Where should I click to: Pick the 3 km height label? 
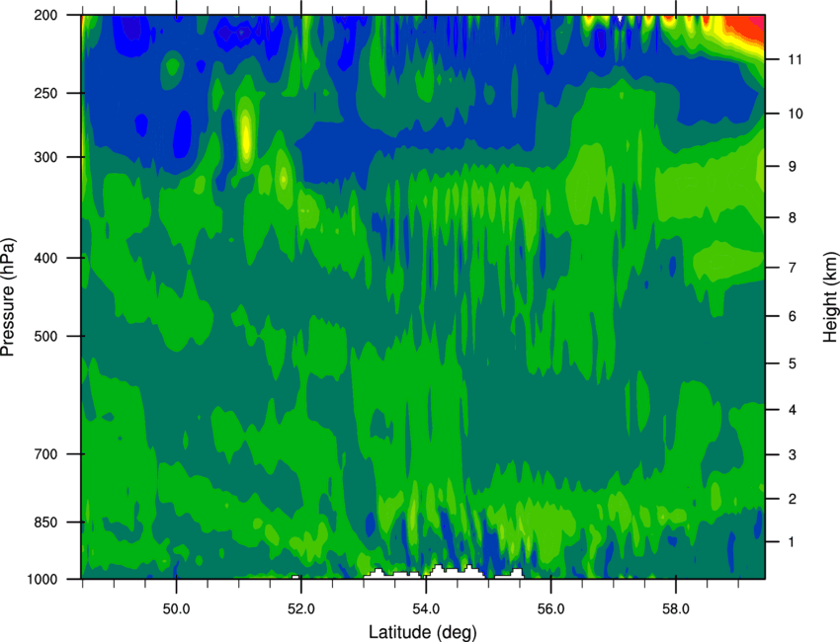(x=793, y=454)
